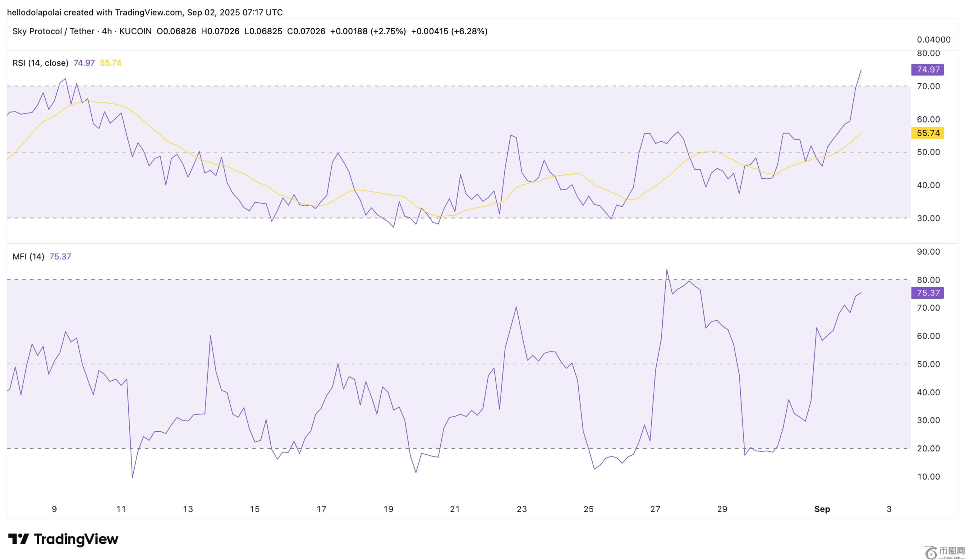Select the MFI (14) indicator label
The image size is (965, 560).
[x=28, y=257]
